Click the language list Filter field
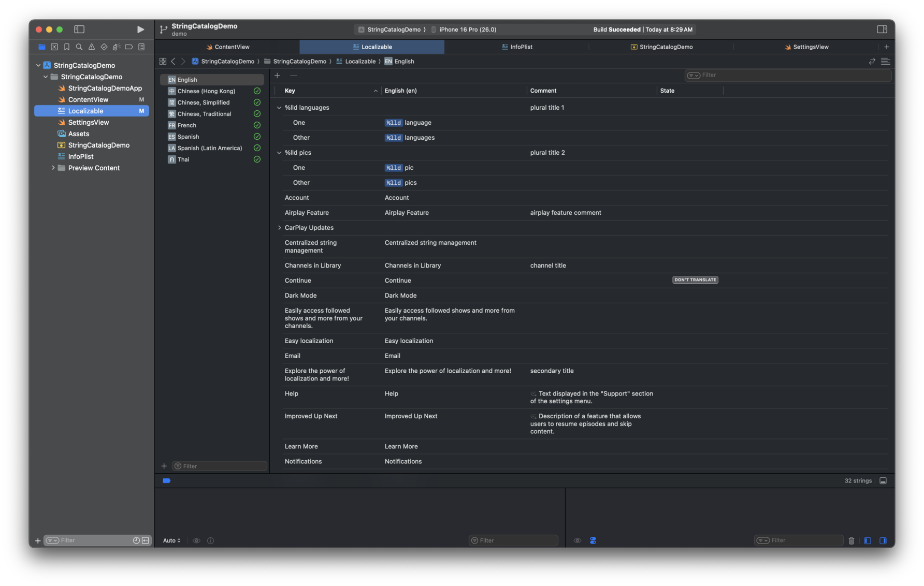924x586 pixels. tap(220, 466)
